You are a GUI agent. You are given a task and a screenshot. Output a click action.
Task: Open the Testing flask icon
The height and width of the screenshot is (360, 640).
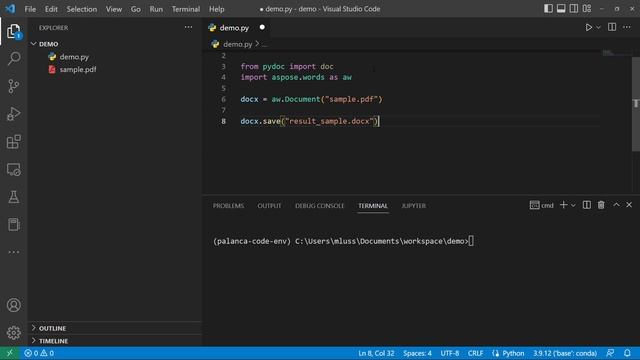point(13,197)
